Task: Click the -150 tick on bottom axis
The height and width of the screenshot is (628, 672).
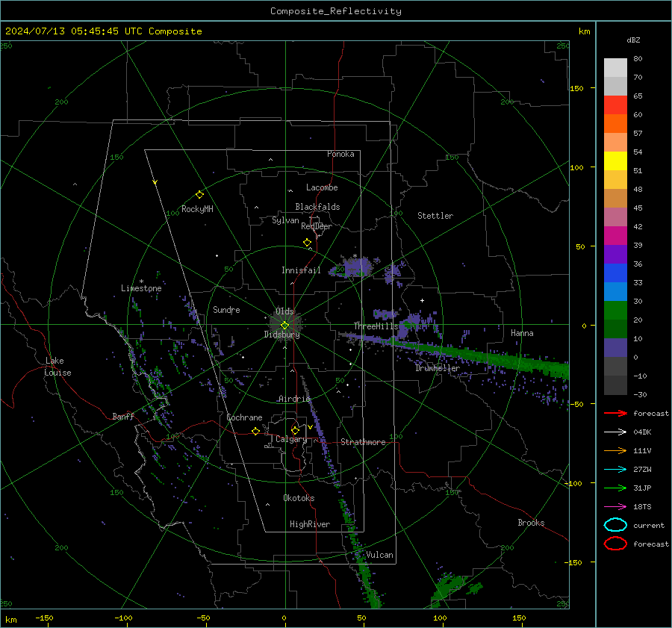Action: (44, 618)
